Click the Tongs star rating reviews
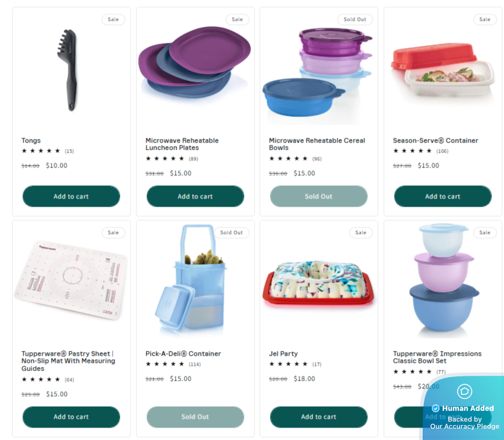Viewport: 504px width, 440px height. click(47, 151)
